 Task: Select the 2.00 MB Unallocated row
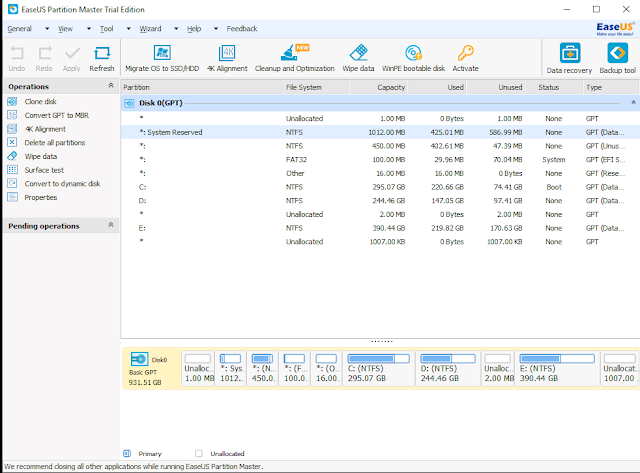point(380,214)
